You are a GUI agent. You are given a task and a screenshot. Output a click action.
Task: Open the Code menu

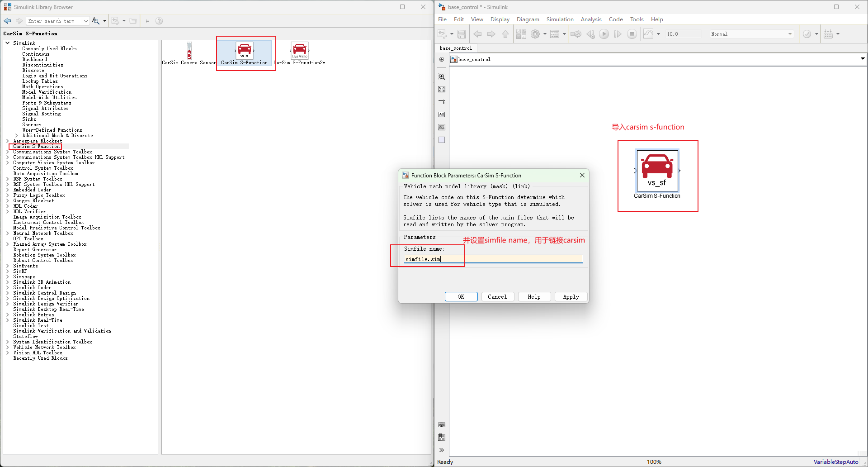(x=616, y=19)
